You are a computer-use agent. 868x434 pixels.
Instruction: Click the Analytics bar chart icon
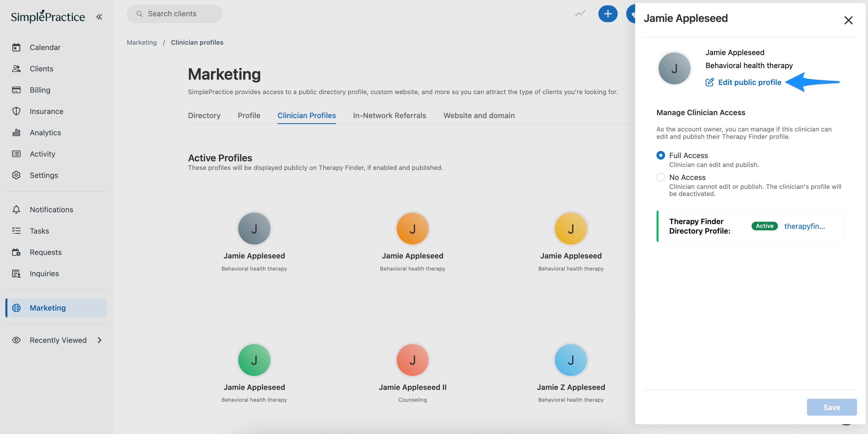[x=16, y=133]
